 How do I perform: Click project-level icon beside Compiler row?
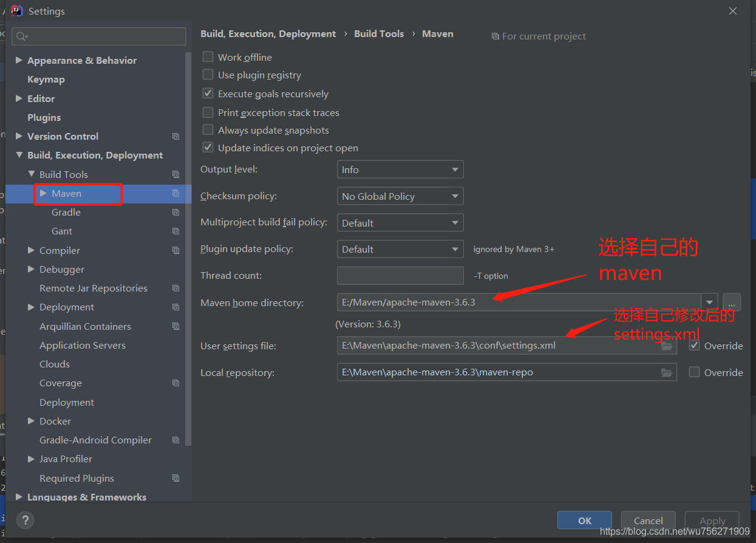[x=175, y=250]
